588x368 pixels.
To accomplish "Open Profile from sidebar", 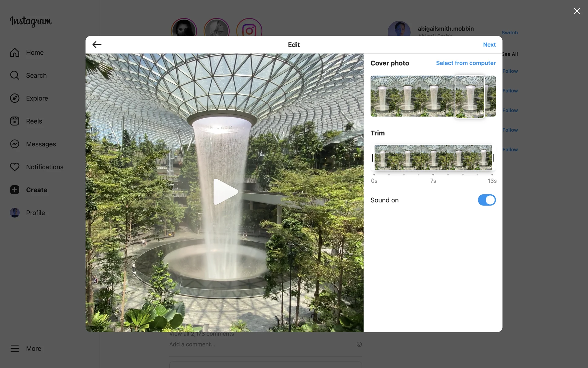I will click(15, 213).
